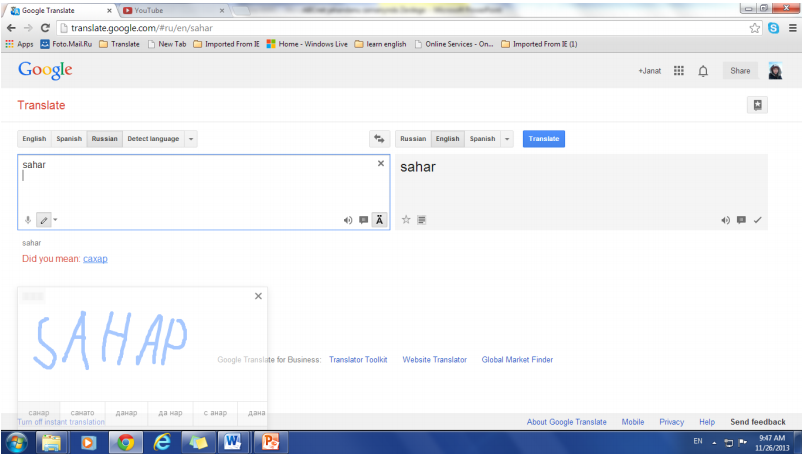Screen dimensions: 811x458
Task: Star the translation to save it
Action: 406,220
